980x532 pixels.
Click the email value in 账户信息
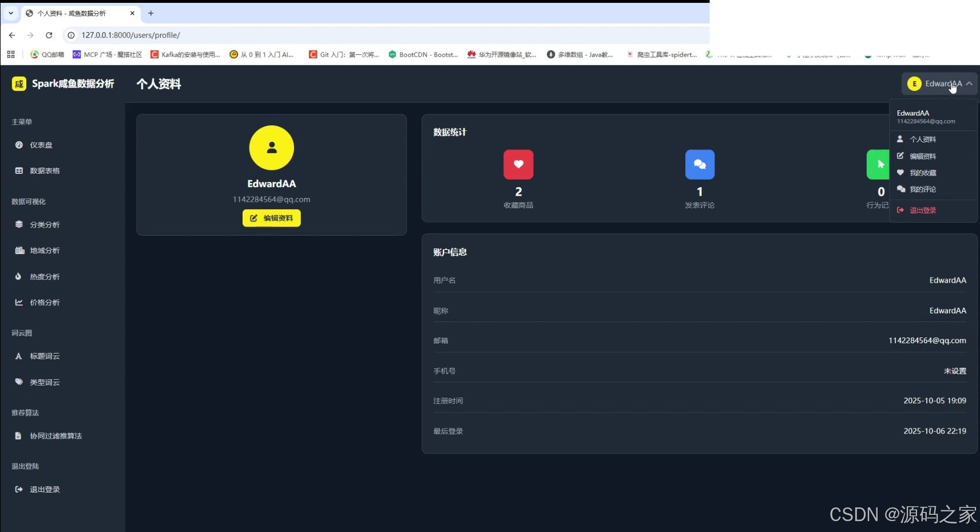point(927,340)
